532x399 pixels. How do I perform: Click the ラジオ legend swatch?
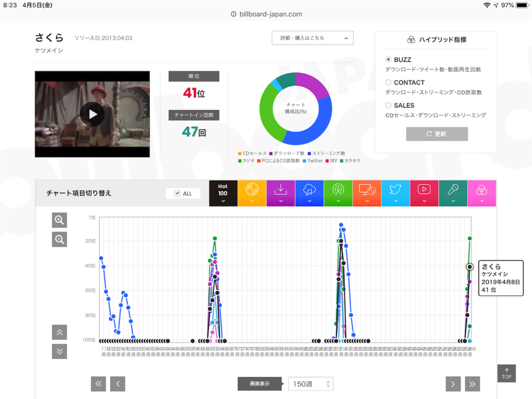pos(240,161)
